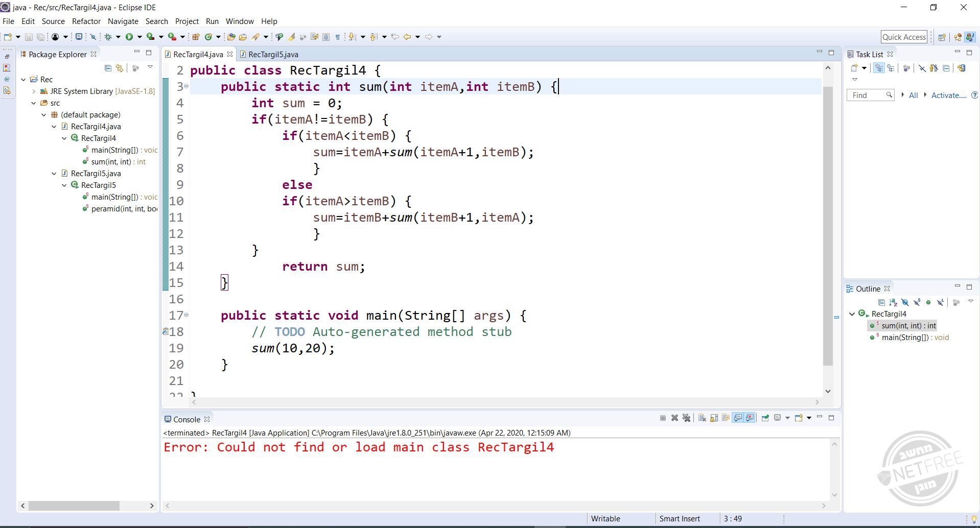980x528 pixels.
Task: Click the green Run button in the toolbar
Action: pyautogui.click(x=129, y=37)
